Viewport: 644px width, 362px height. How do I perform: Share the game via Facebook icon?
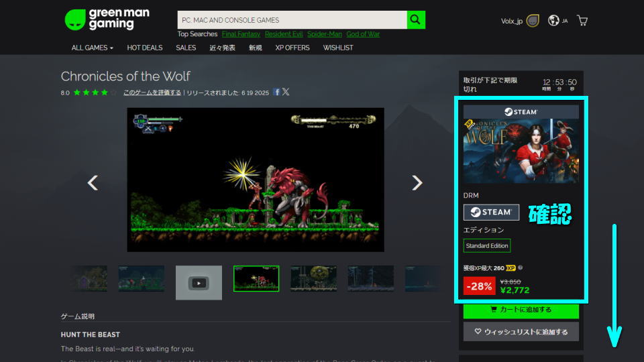277,92
